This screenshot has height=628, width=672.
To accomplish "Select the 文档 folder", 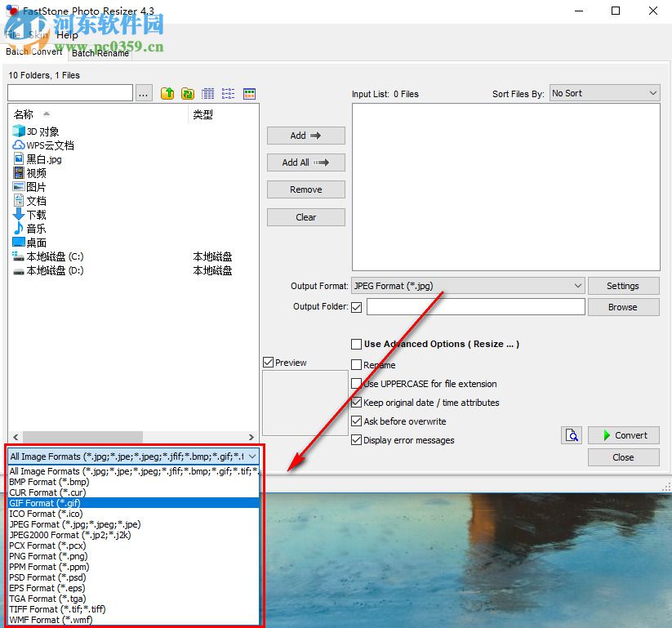I will coord(29,201).
